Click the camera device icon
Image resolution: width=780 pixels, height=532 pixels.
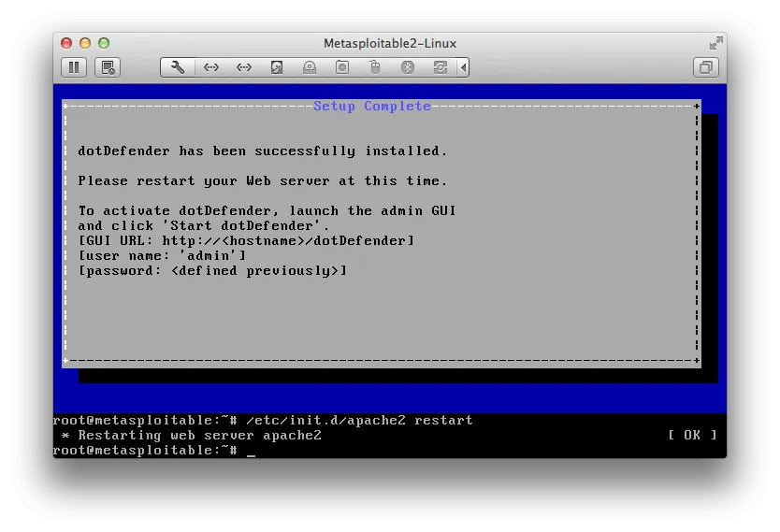[x=342, y=67]
